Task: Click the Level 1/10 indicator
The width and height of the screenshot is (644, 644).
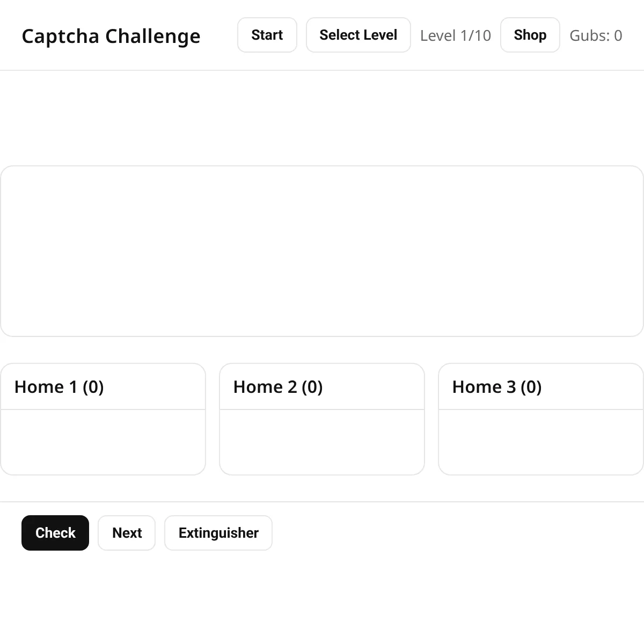Action: click(x=455, y=35)
